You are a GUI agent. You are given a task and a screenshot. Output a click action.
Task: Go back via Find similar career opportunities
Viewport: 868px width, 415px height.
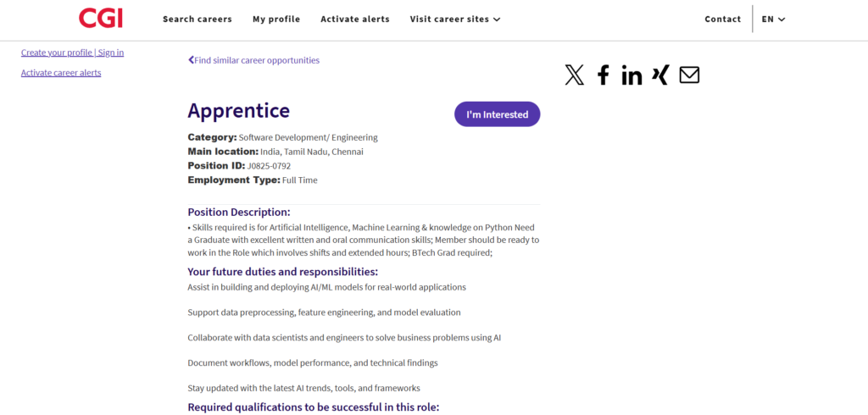coord(254,60)
